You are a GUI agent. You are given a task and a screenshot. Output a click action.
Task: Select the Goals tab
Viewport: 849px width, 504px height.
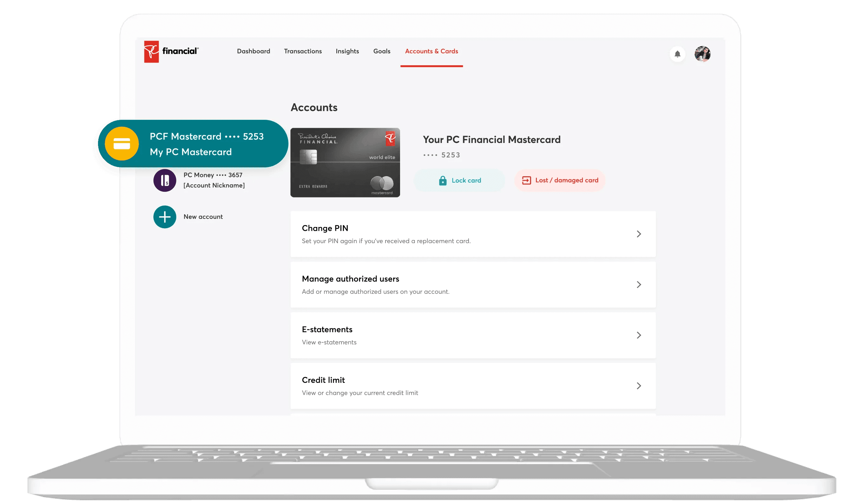pyautogui.click(x=382, y=51)
